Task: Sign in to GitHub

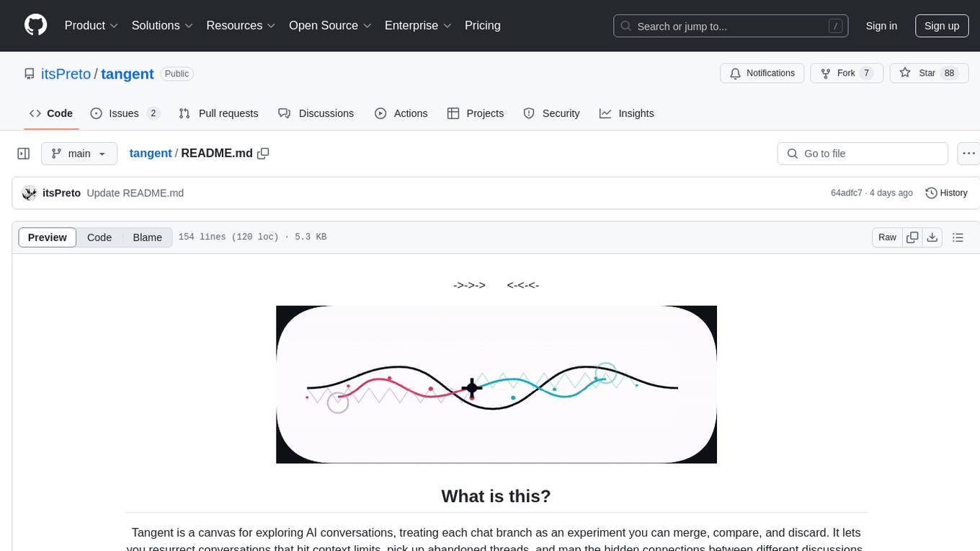Action: coord(881,26)
